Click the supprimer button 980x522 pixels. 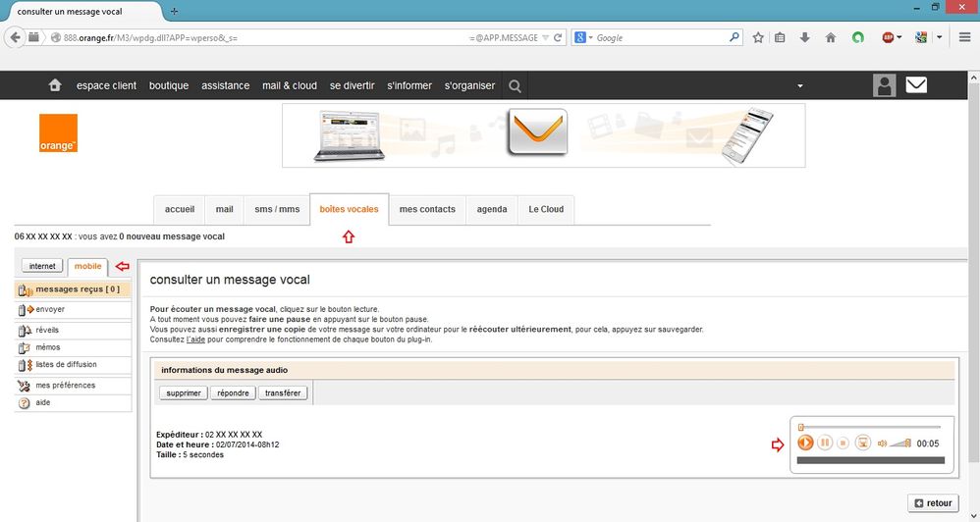(182, 392)
